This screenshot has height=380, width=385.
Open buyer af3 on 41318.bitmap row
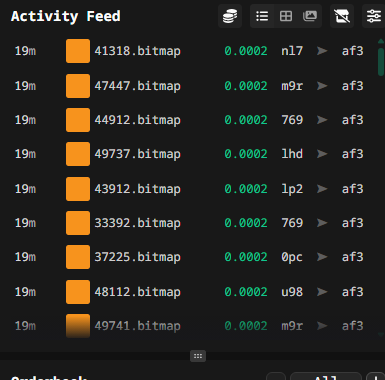click(352, 51)
